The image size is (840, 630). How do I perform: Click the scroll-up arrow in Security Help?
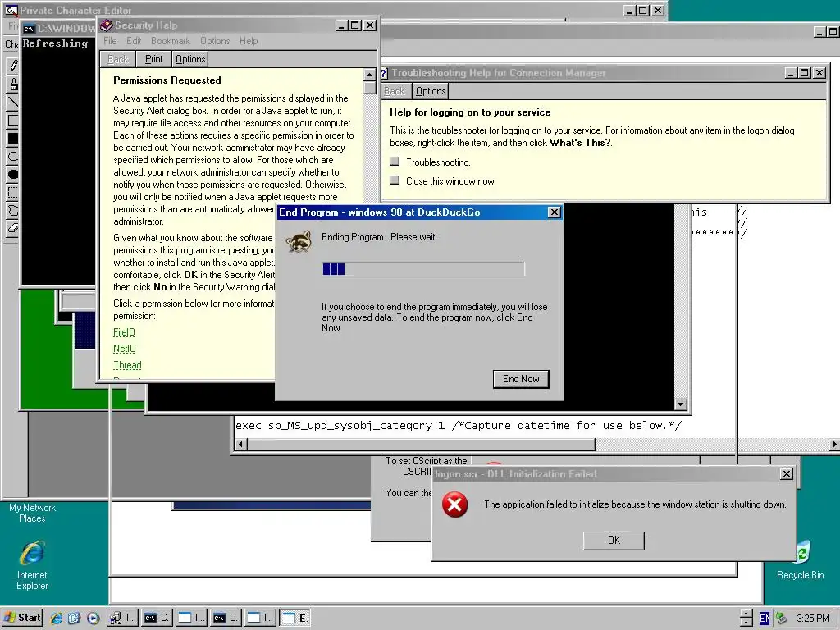(x=370, y=75)
